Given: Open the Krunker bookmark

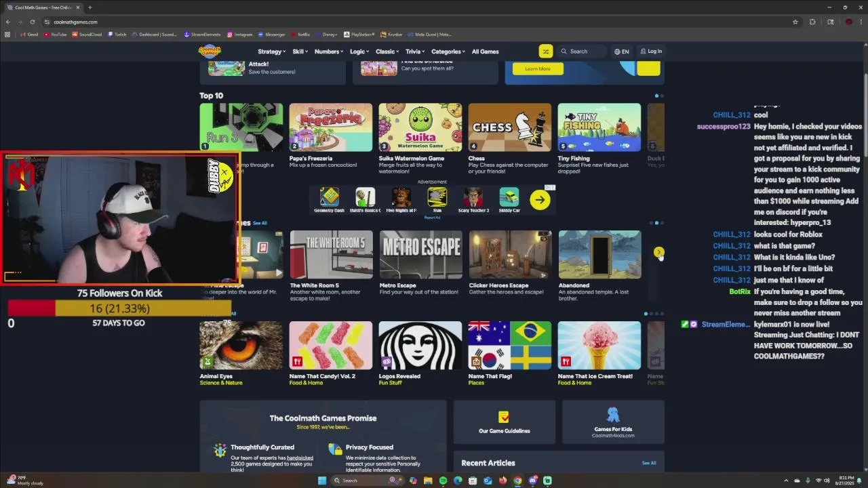Looking at the screenshot, I should (x=391, y=35).
